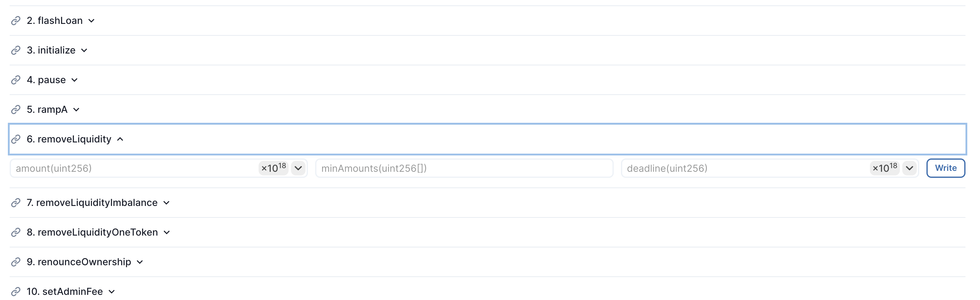The height and width of the screenshot is (300, 980).
Task: Click link icon next to initialize
Action: point(16,50)
